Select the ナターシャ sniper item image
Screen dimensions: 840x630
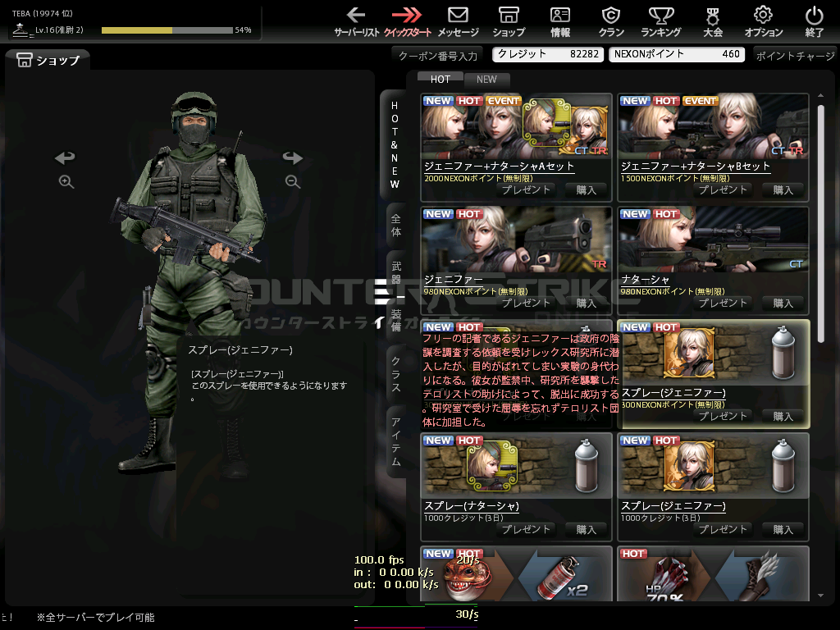coord(713,240)
